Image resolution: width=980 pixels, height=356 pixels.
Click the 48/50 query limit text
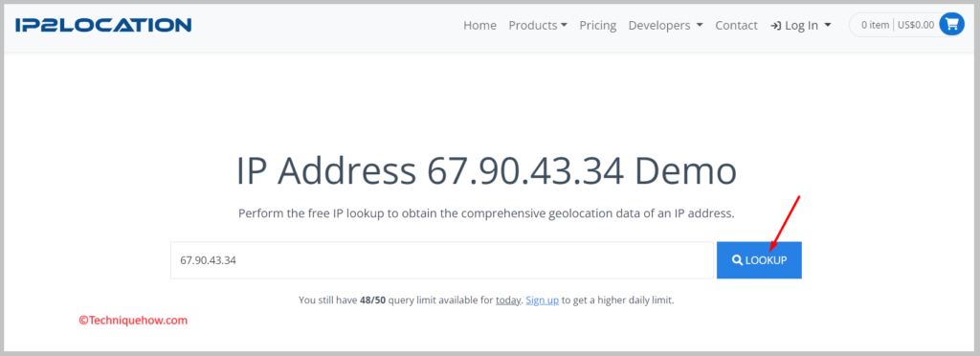tap(372, 300)
